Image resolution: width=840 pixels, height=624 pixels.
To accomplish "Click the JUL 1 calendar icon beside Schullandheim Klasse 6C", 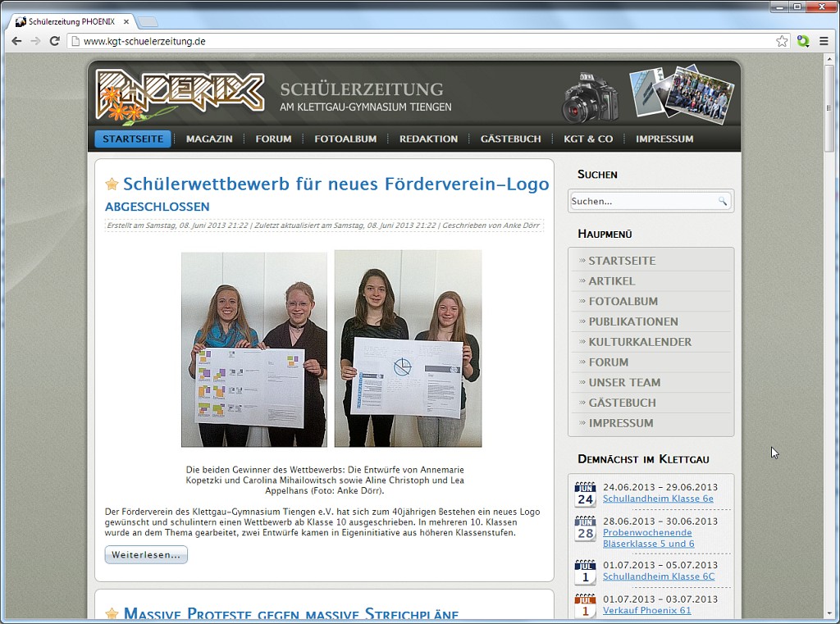I will click(585, 572).
